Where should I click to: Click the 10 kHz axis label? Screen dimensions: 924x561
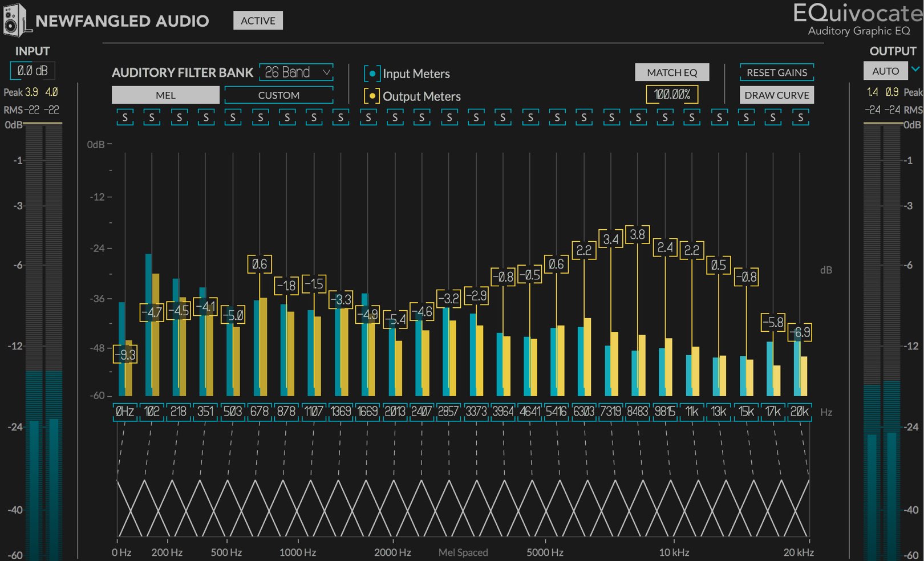674,552
